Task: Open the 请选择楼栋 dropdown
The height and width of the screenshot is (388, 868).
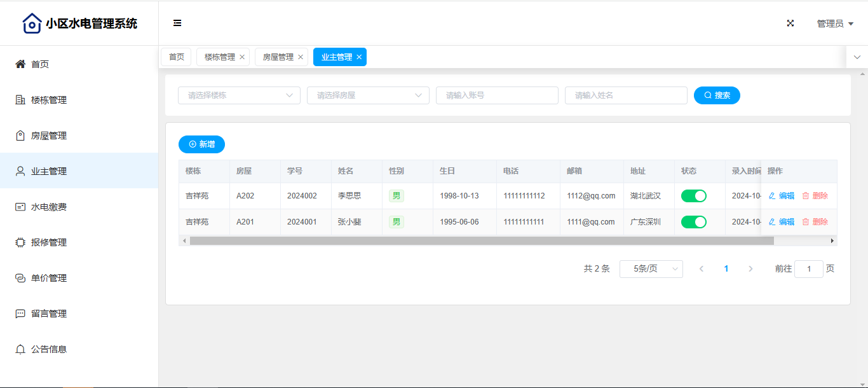Action: tap(239, 95)
